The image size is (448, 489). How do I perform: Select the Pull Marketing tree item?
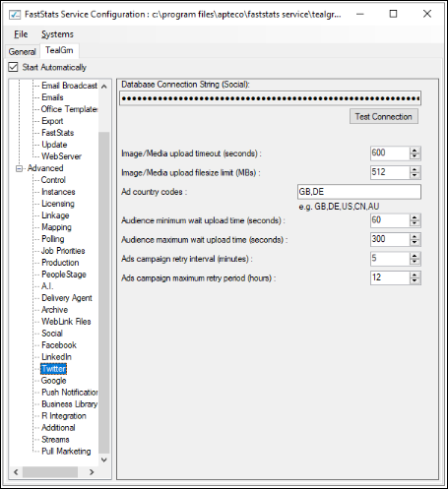[x=66, y=452]
